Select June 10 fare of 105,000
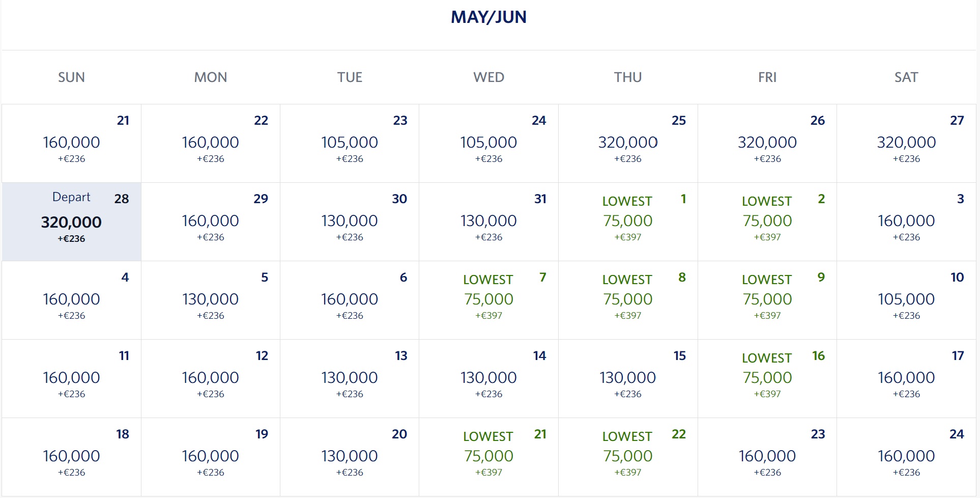 [x=906, y=300]
